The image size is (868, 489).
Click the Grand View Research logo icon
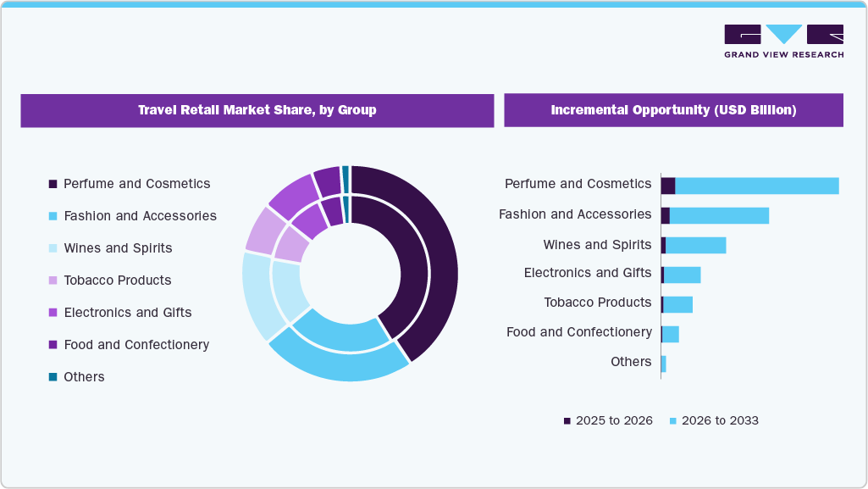coord(783,34)
